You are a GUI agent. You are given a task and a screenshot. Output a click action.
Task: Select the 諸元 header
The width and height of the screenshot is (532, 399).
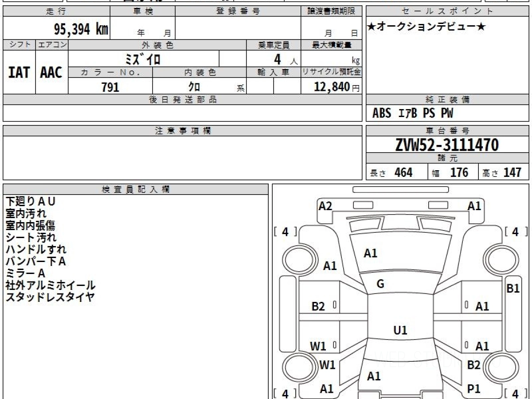[x=447, y=158]
